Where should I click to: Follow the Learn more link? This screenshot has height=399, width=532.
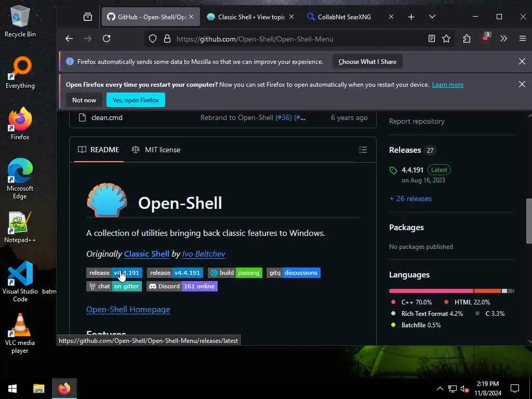click(447, 85)
